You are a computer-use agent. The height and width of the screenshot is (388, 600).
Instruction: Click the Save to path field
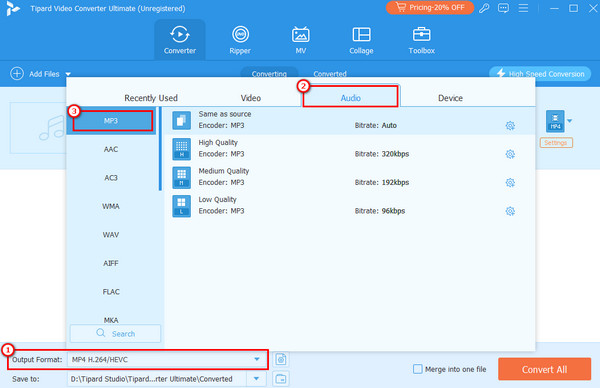(x=158, y=379)
